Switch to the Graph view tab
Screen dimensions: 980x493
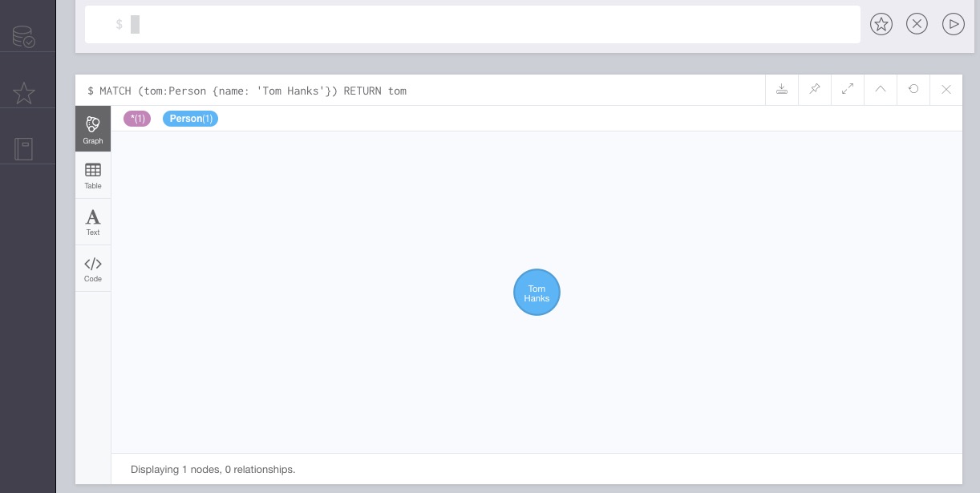(93, 129)
